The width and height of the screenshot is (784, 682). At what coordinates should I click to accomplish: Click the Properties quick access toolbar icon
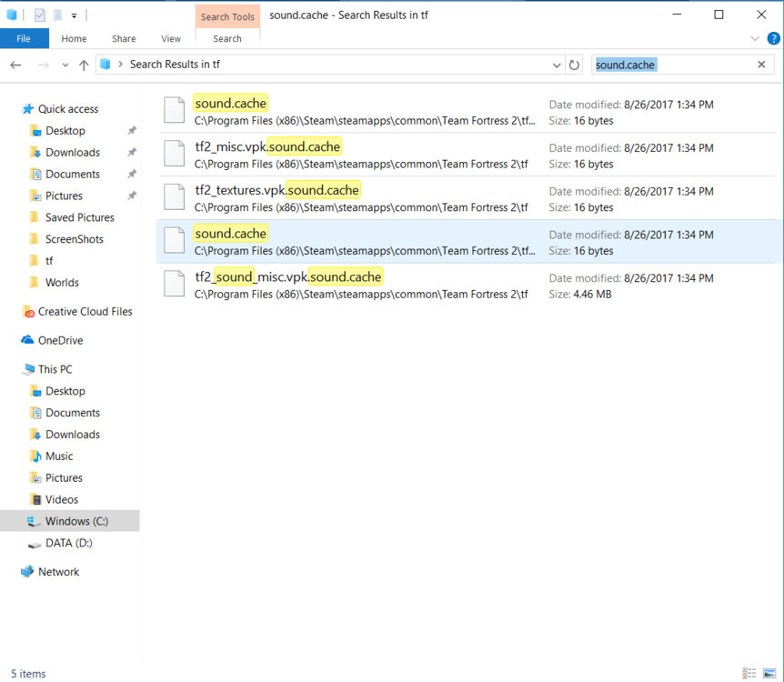[39, 15]
